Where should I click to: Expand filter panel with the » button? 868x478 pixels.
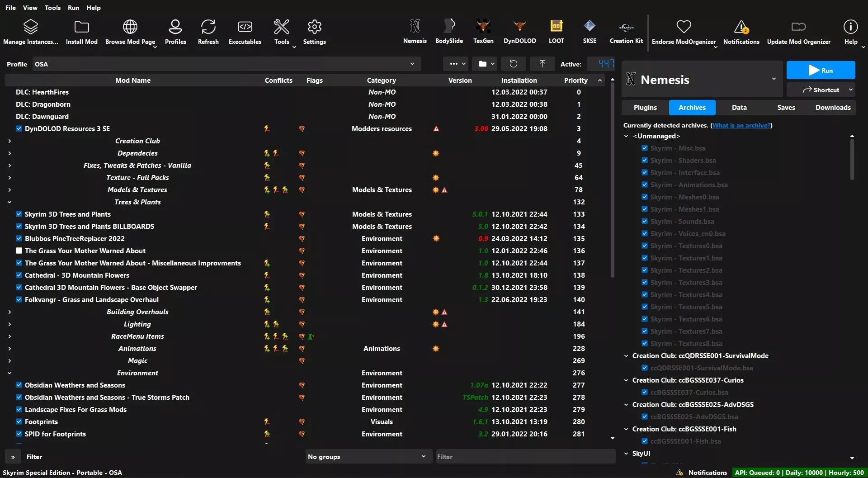(x=13, y=457)
